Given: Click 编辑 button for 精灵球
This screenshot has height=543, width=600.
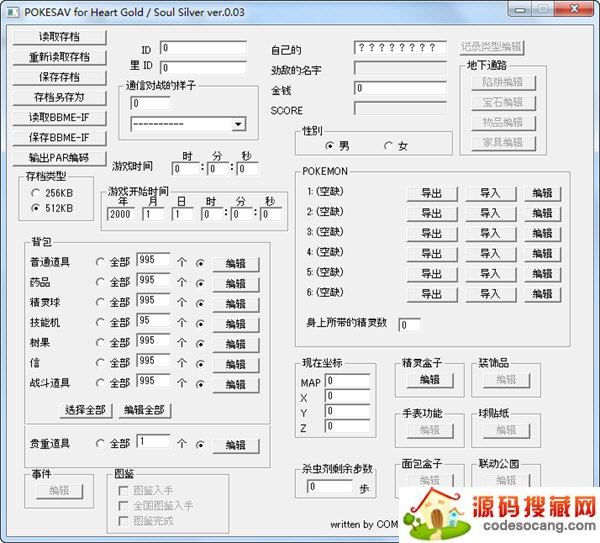Looking at the screenshot, I should point(236,304).
